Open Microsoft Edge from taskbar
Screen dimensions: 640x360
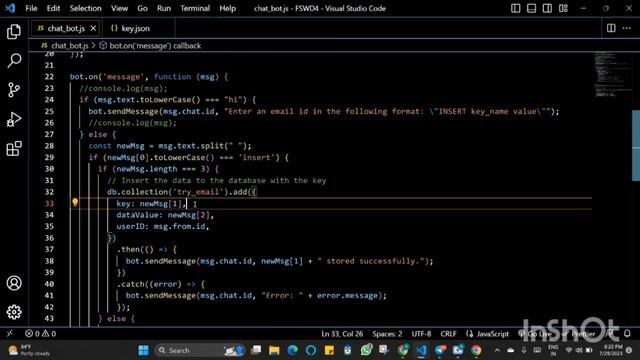(x=292, y=350)
